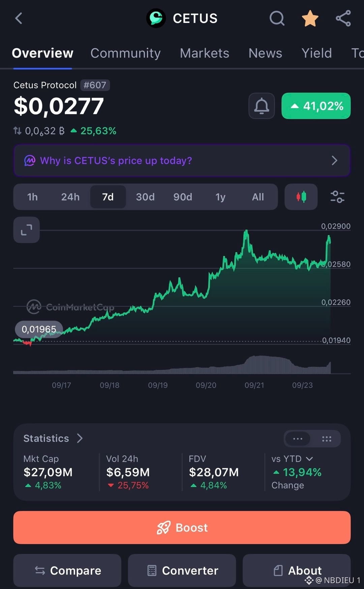Screen dimensions: 364x589
Task: Open chart settings sliders icon
Action: coord(337,197)
